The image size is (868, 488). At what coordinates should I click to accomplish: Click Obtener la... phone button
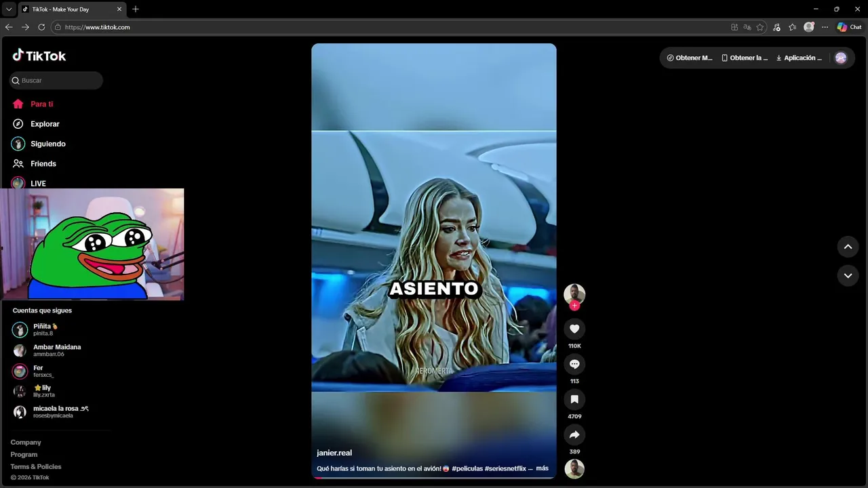[745, 58]
